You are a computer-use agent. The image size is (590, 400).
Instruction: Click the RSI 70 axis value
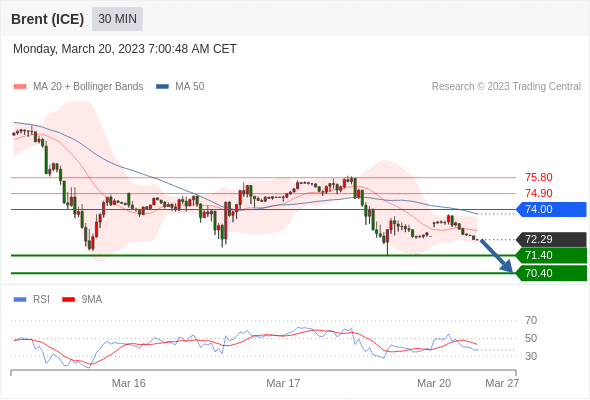click(531, 321)
